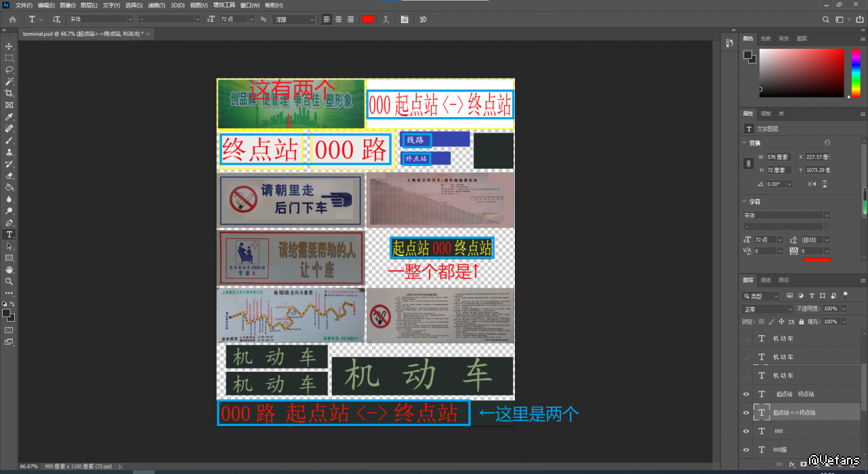Hide the 起点站<->终点站 layer

746,412
